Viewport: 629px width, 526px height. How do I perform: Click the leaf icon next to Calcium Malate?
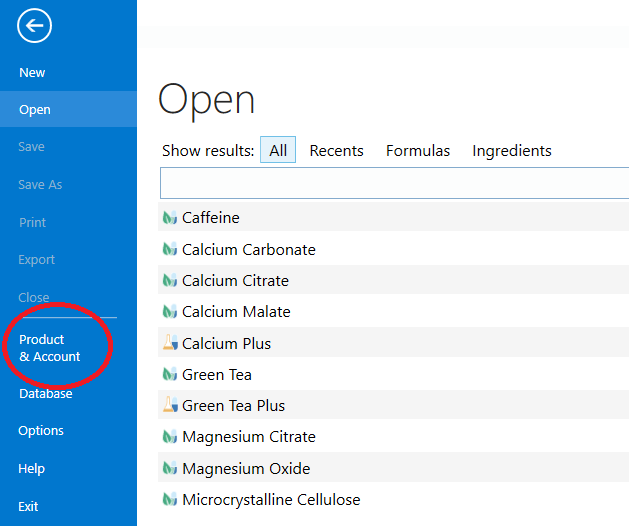point(169,312)
